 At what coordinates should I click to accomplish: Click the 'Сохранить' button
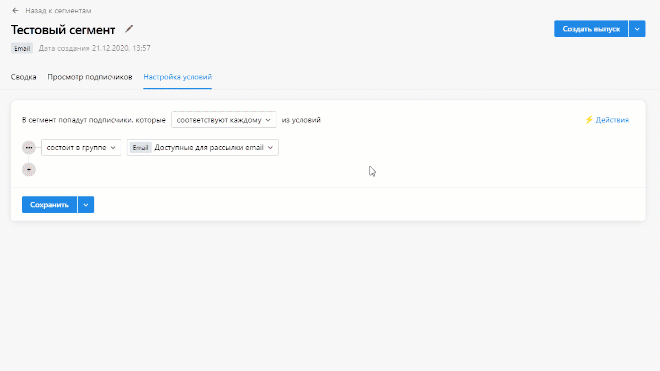point(49,205)
